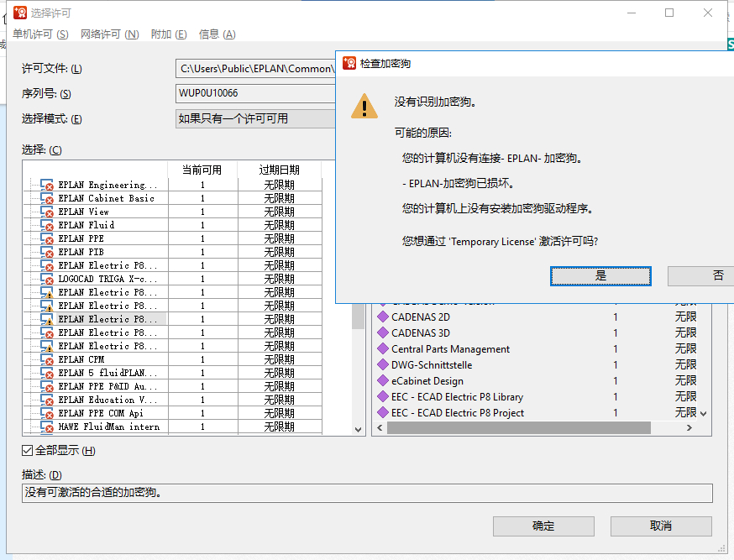Open the 网络许可 menu
Image resolution: width=734 pixels, height=560 pixels.
pyautogui.click(x=109, y=34)
